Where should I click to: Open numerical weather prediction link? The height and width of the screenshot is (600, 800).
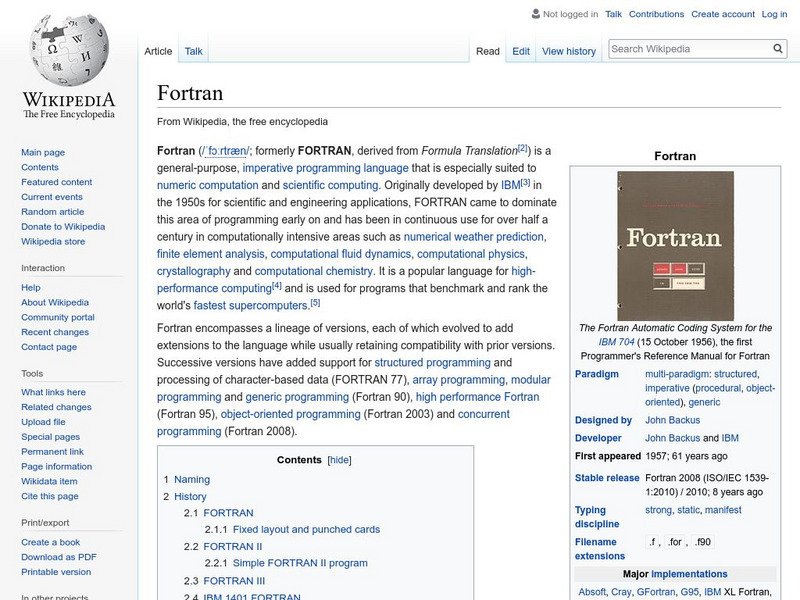pyautogui.click(x=473, y=237)
